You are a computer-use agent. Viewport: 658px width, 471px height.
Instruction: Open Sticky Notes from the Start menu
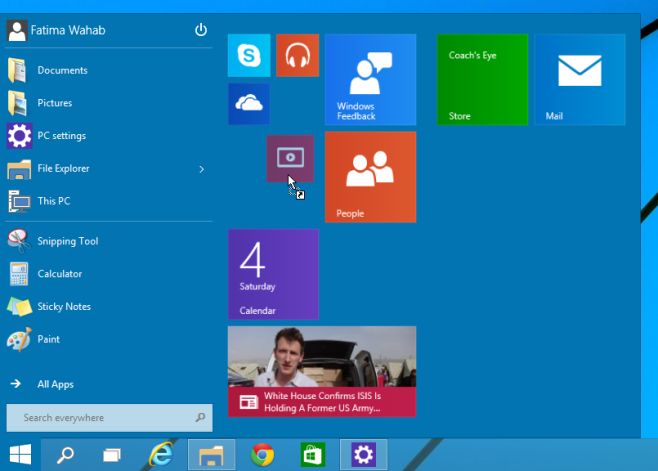(63, 306)
